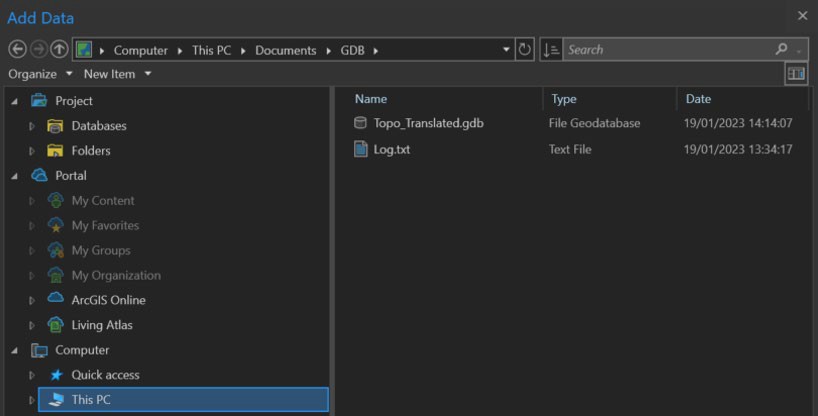Click the forward navigation arrow
The width and height of the screenshot is (818, 416).
(x=39, y=50)
